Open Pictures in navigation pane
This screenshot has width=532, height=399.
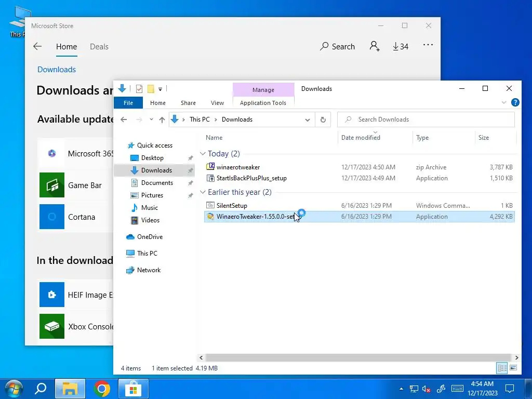152,195
